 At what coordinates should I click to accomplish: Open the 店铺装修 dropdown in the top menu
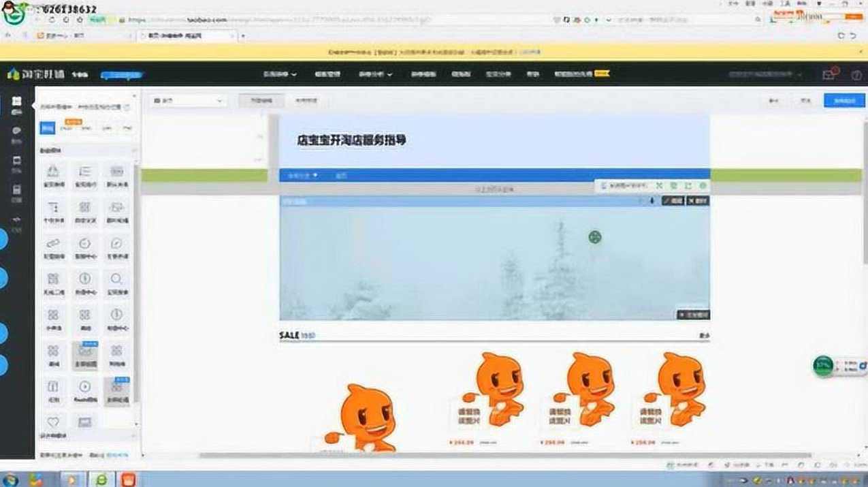pyautogui.click(x=280, y=74)
